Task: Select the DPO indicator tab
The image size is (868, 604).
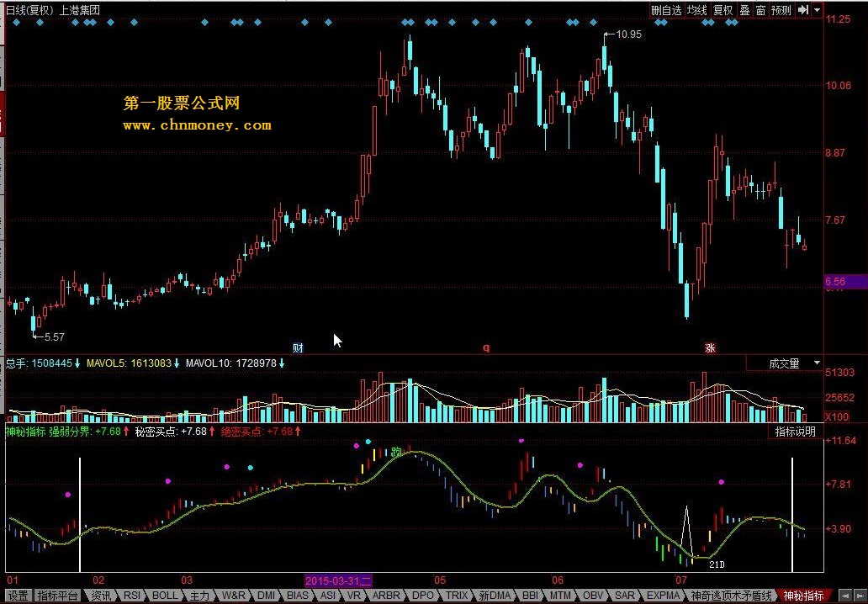Action: [x=423, y=596]
